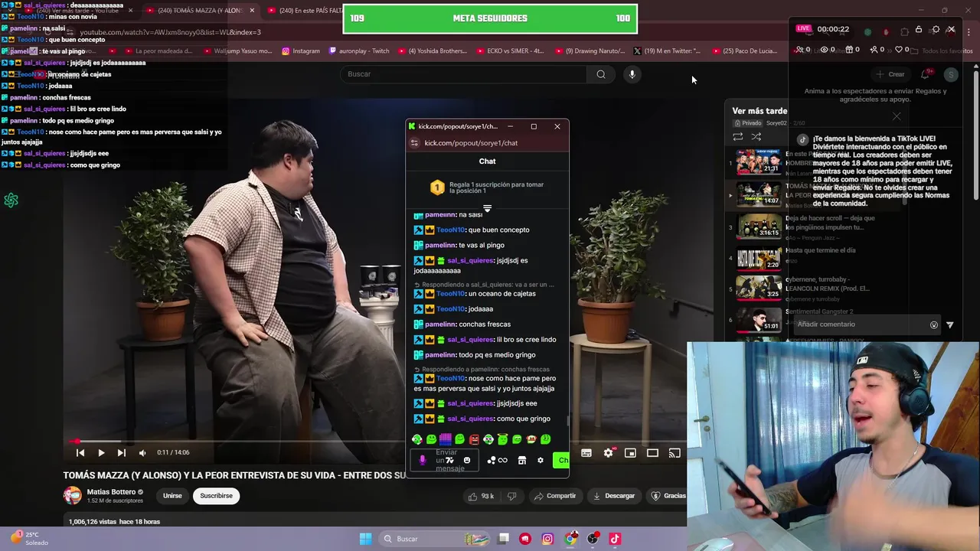Open TikTok LIVE Studio taskbar icon
This screenshot has width=980, height=551.
pyautogui.click(x=615, y=539)
